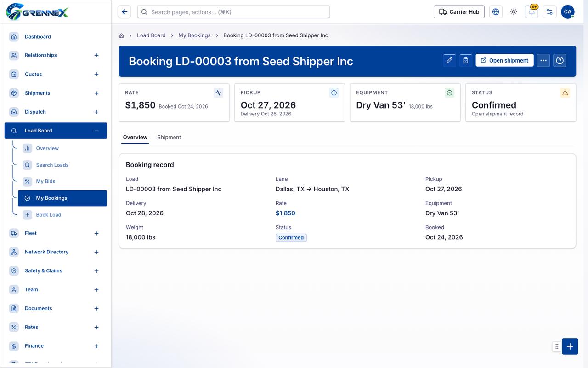Go to Book Load in sidebar
The width and height of the screenshot is (588, 368).
[x=62, y=215]
